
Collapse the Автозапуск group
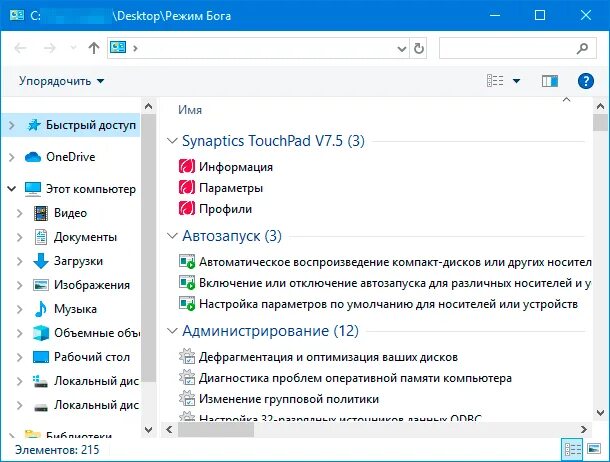click(172, 236)
